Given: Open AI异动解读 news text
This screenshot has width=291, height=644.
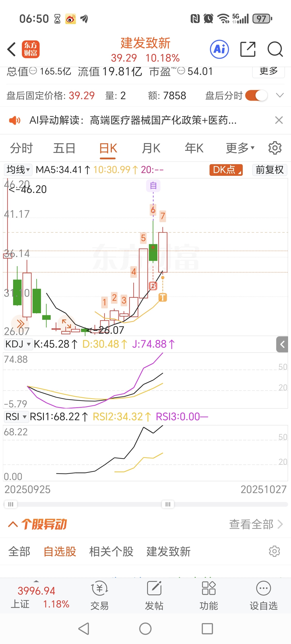Looking at the screenshot, I should pyautogui.click(x=133, y=120).
